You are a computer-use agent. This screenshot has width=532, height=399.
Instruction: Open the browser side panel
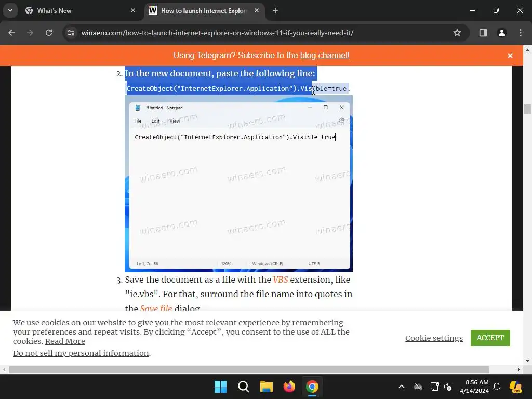[483, 33]
